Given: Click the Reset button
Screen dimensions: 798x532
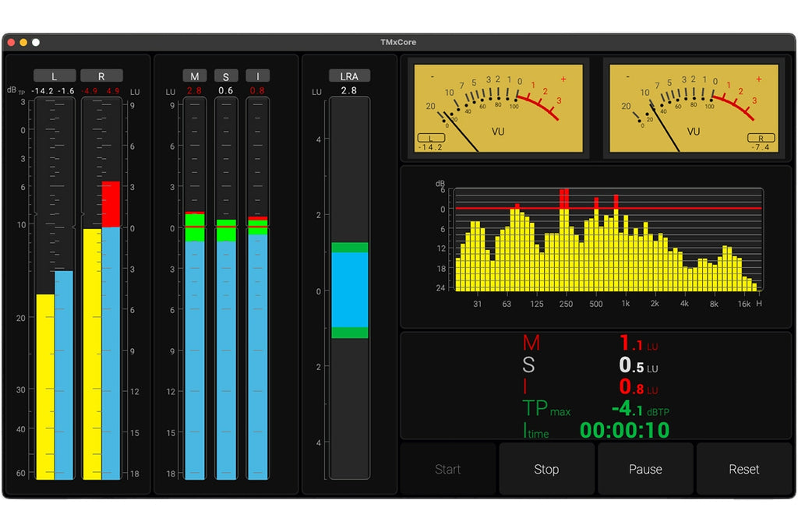Looking at the screenshot, I should 743,469.
